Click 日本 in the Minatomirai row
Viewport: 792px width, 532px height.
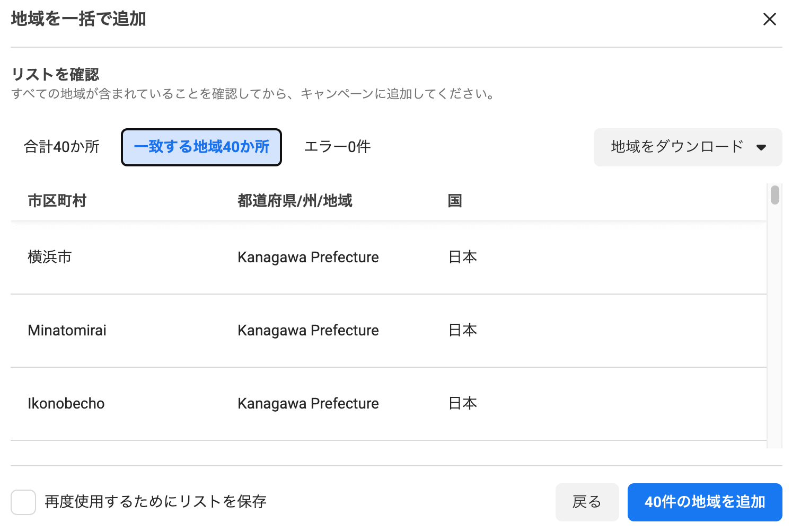(463, 330)
